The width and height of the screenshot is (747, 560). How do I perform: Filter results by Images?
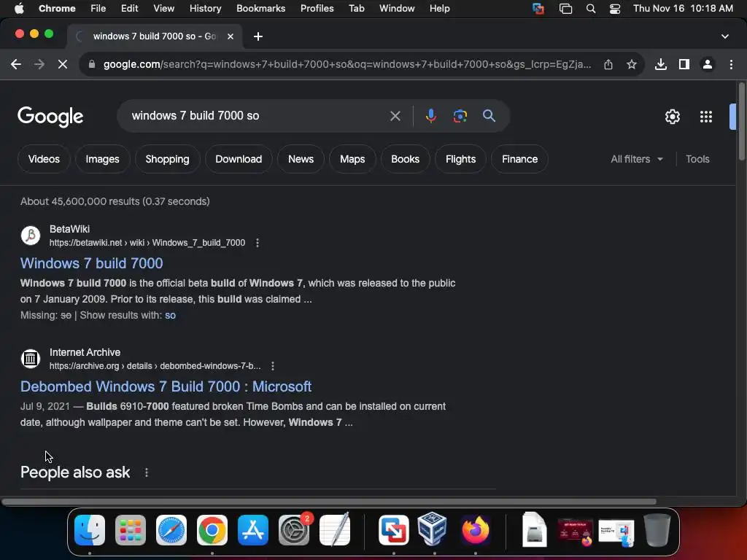(x=102, y=159)
